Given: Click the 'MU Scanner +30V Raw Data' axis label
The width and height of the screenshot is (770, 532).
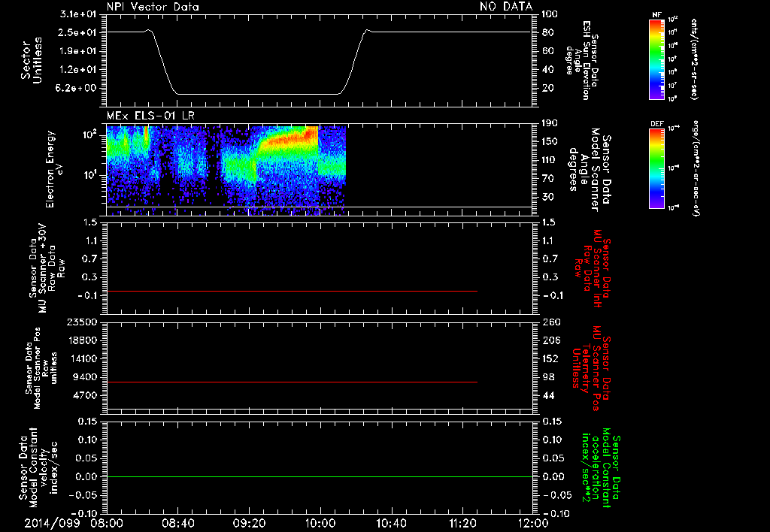Looking at the screenshot, I should pos(47,268).
